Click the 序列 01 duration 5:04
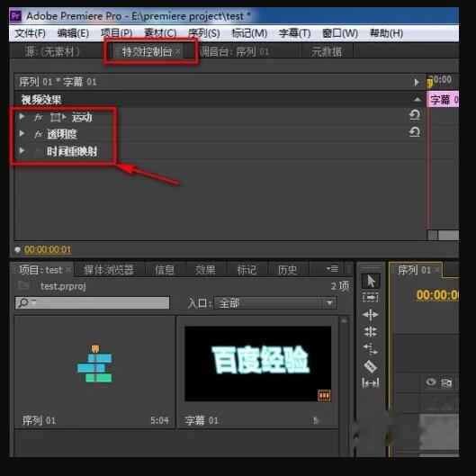 (159, 420)
